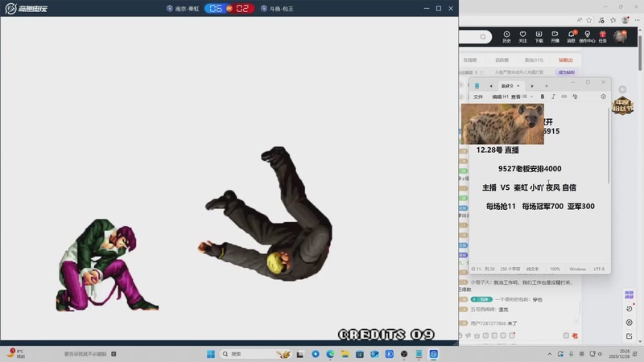Click the browser favorites star icon

click(x=589, y=19)
